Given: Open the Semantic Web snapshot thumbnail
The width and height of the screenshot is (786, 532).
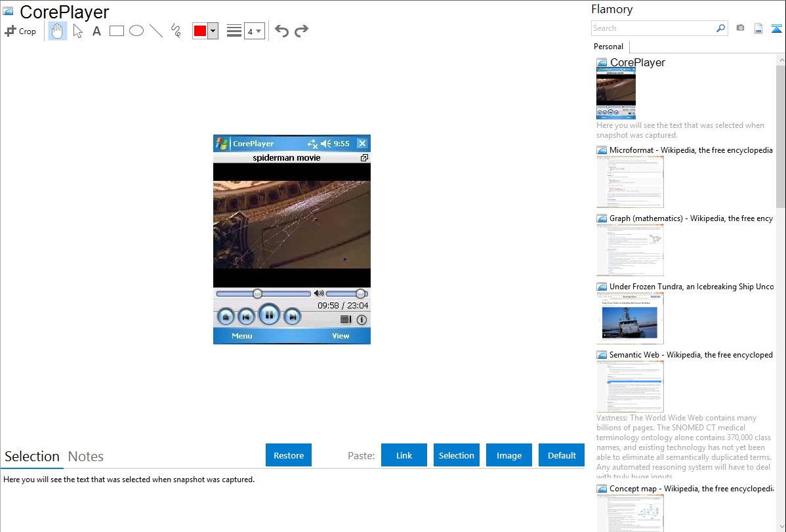Looking at the screenshot, I should [630, 386].
